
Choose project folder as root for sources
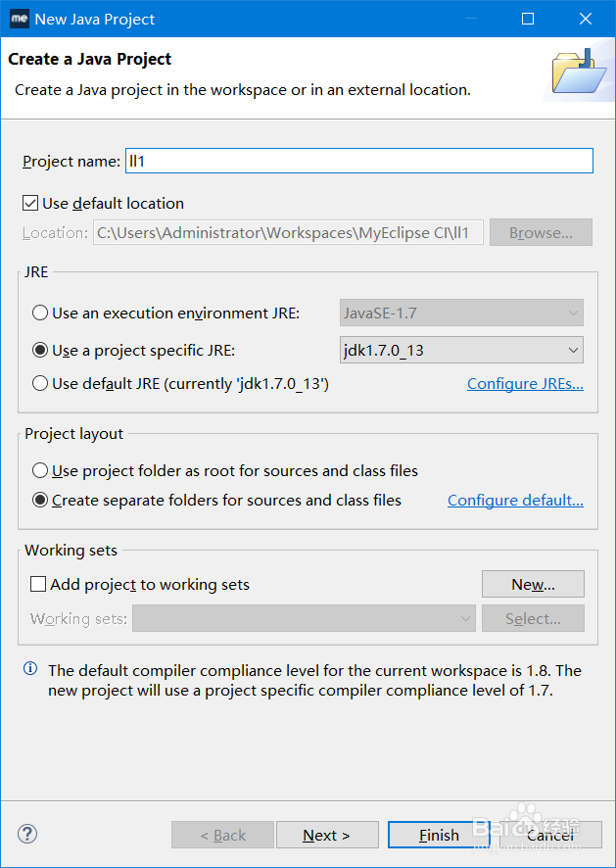(40, 471)
